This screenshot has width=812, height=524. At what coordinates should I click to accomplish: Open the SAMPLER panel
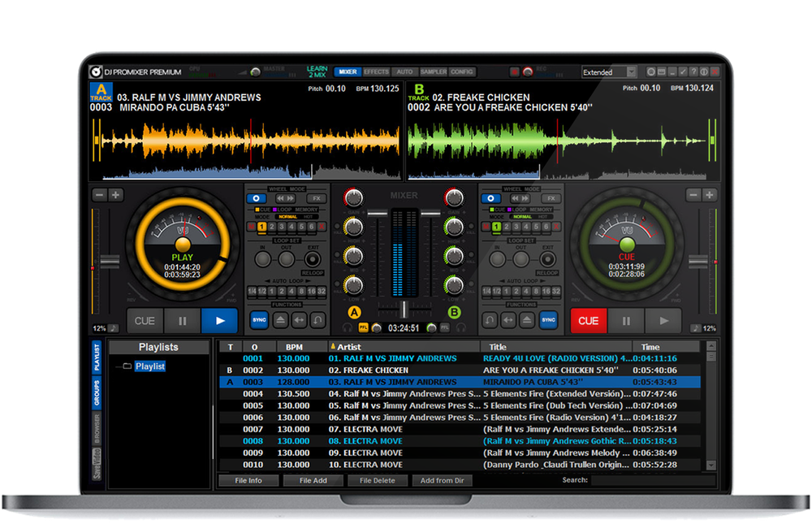(434, 71)
